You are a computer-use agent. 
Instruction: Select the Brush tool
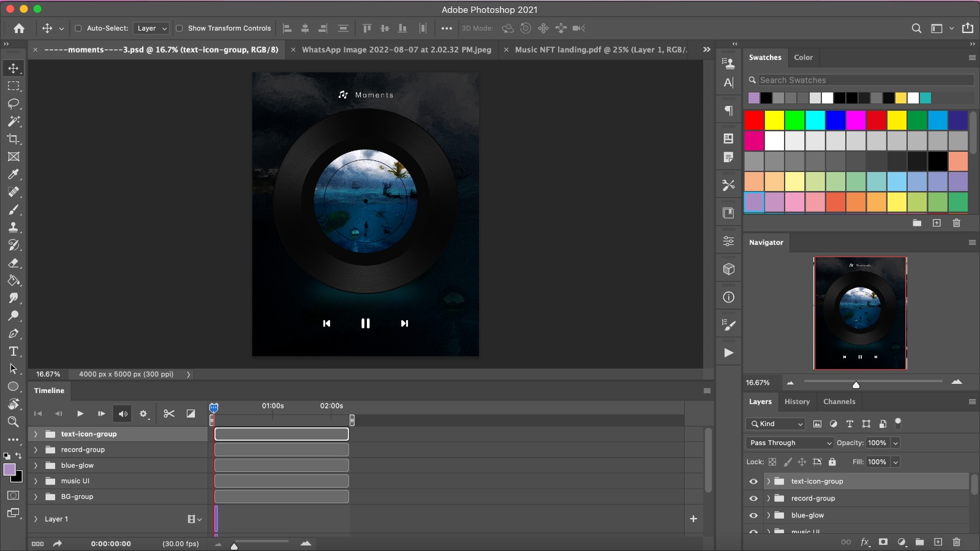(x=13, y=209)
